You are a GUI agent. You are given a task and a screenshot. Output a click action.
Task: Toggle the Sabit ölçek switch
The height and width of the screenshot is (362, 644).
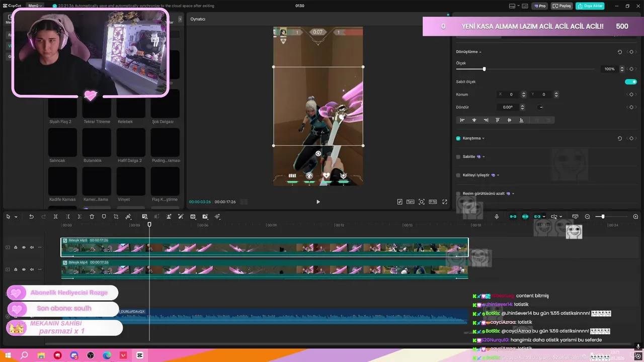[x=630, y=81]
